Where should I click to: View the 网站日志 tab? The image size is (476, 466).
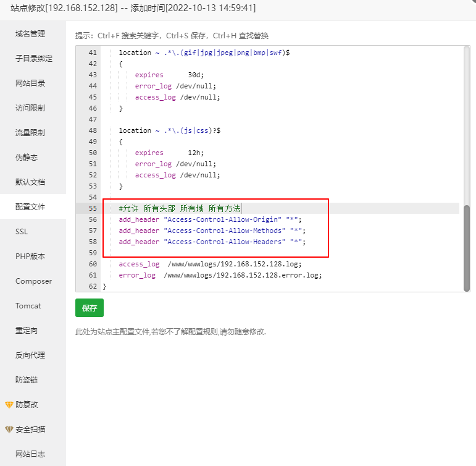tap(30, 454)
